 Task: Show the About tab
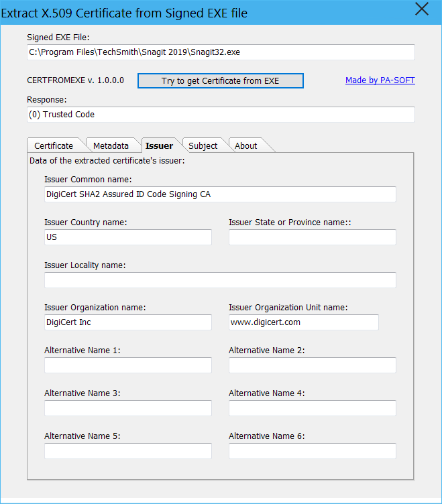point(245,145)
